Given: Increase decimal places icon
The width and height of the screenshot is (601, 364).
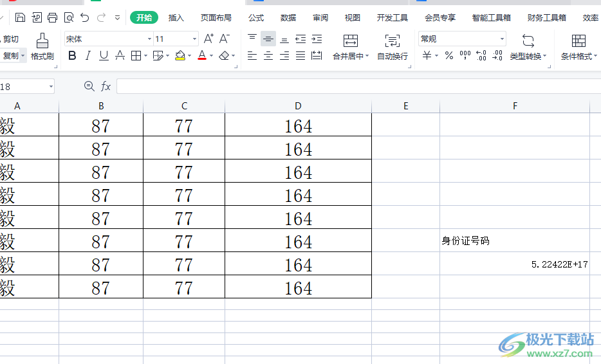Looking at the screenshot, I should pyautogui.click(x=481, y=56).
